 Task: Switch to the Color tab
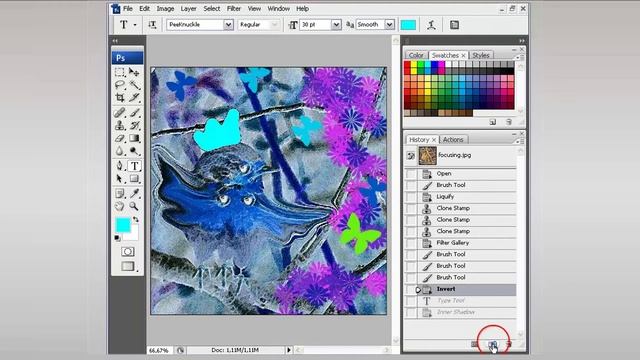(x=416, y=55)
